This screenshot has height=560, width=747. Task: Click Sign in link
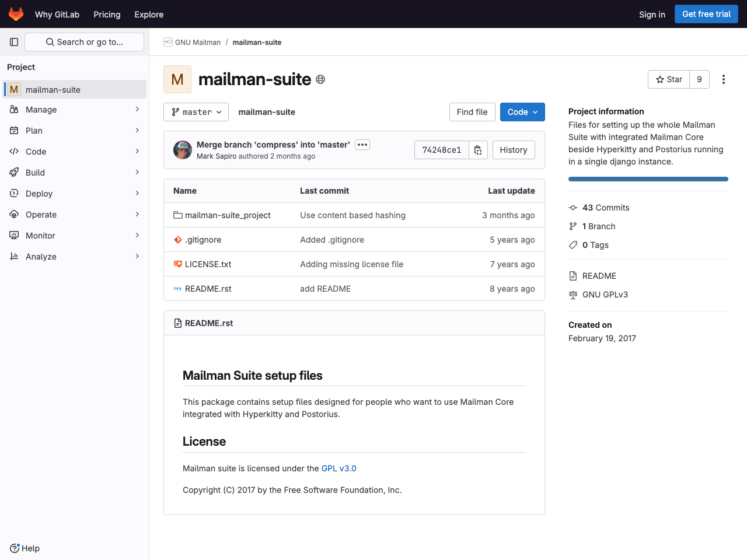click(652, 15)
